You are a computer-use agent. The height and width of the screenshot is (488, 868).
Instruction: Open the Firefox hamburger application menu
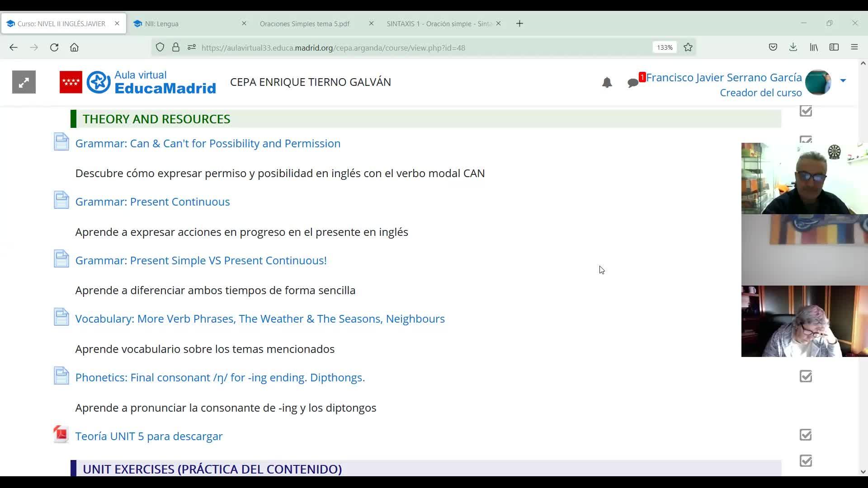coord(854,47)
